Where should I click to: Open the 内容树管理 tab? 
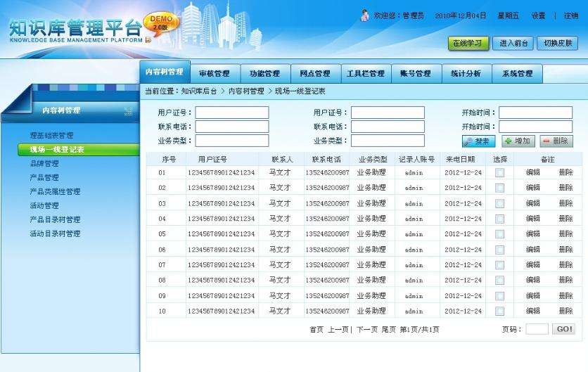(165, 72)
